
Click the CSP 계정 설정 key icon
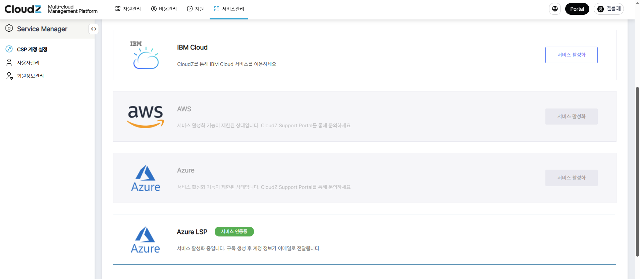(x=9, y=49)
